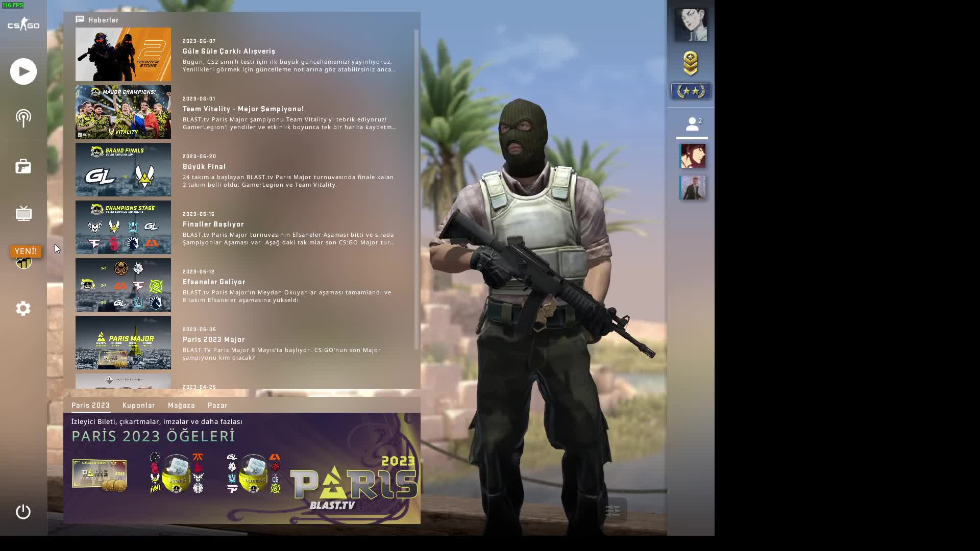Open the Pazar tab
The width and height of the screenshot is (980, 551).
[x=217, y=405]
